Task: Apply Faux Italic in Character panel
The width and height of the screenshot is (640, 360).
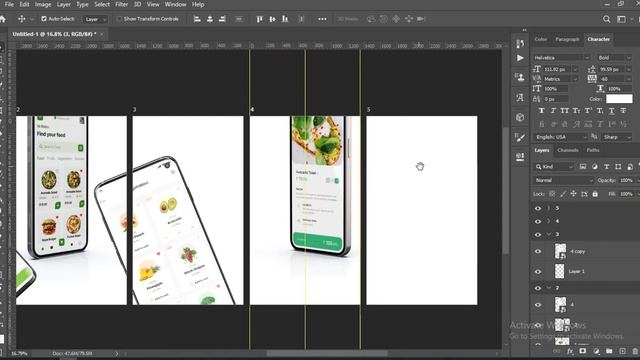Action: (x=553, y=111)
